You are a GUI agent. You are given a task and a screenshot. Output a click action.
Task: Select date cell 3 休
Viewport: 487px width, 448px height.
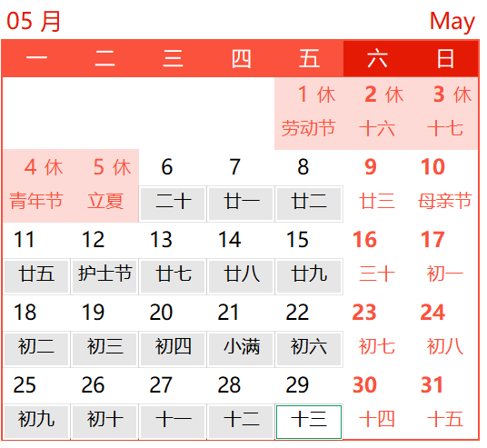pos(445,95)
